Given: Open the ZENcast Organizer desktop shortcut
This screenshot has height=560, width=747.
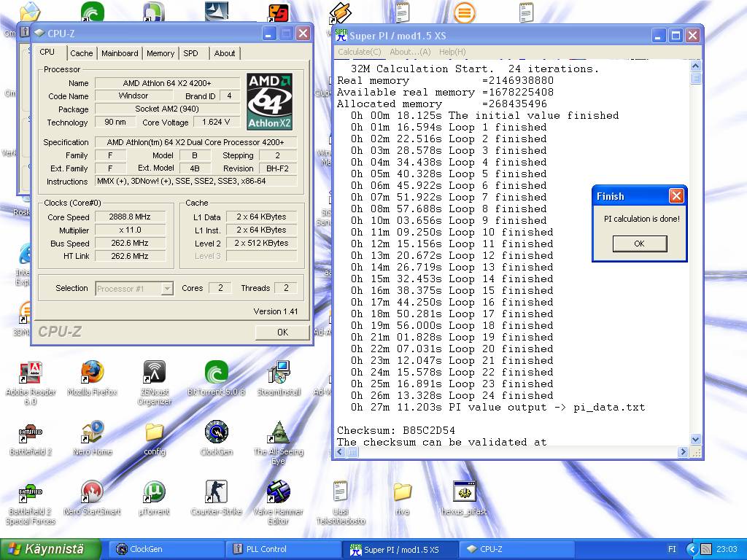Looking at the screenshot, I should [x=154, y=373].
